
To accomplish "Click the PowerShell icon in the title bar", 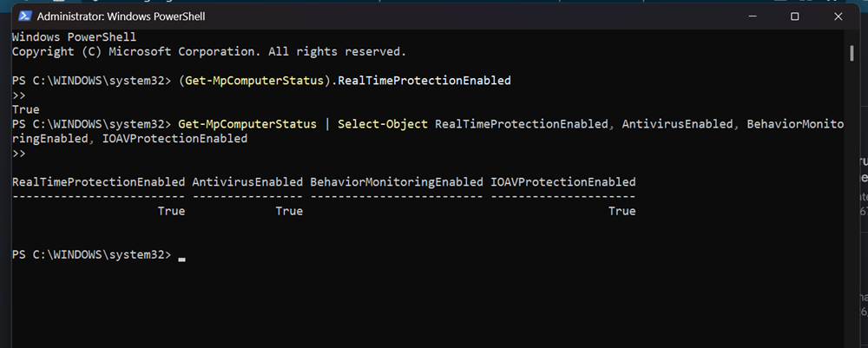I will 25,16.
